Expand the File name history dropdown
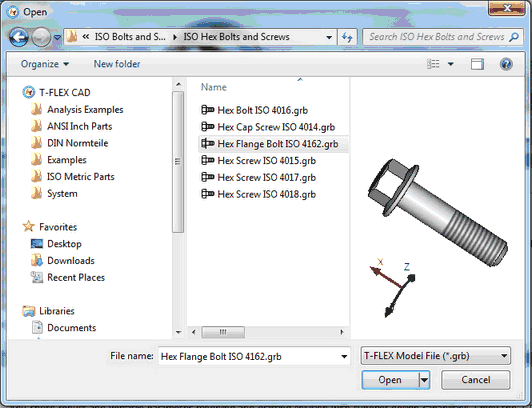 point(344,356)
